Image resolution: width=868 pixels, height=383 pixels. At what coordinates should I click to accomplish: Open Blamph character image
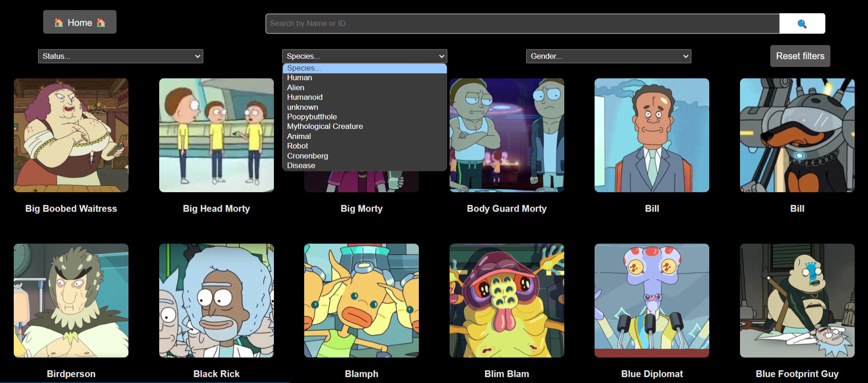tap(362, 300)
